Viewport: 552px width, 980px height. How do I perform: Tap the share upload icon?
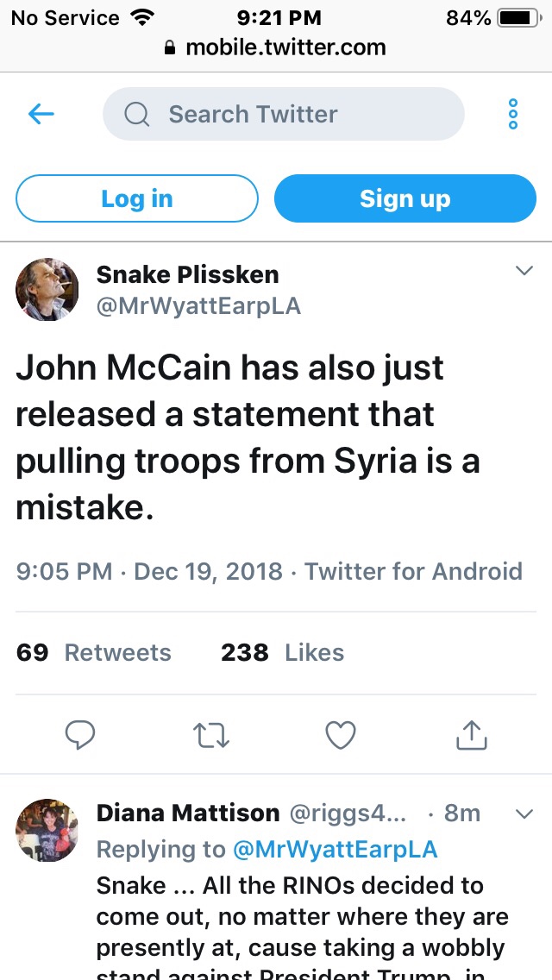[471, 735]
